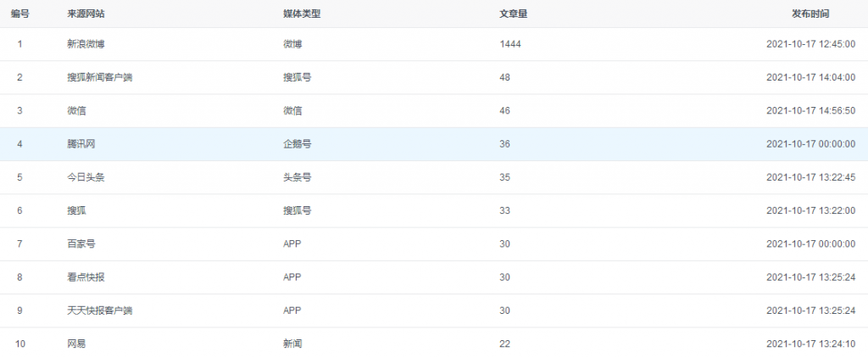Screen dimensions: 868x358
Task: Select the highlighted 腾讯网 row
Action: pyautogui.click(x=81, y=144)
